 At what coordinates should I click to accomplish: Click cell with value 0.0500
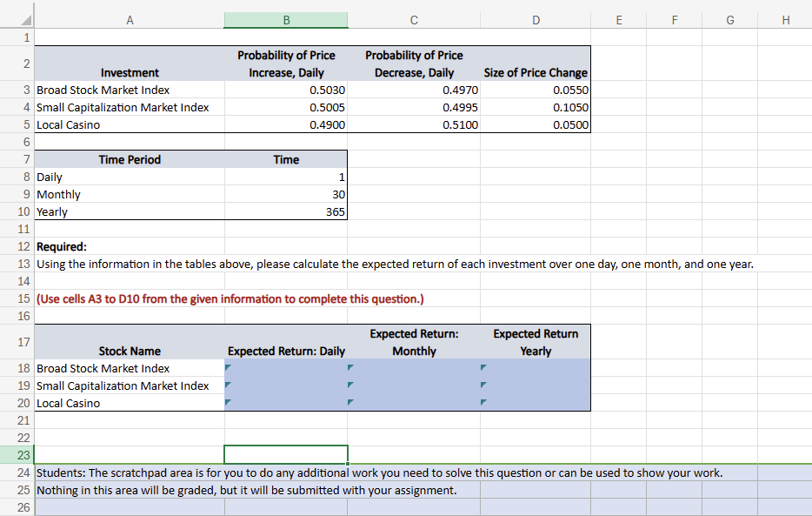pyautogui.click(x=536, y=124)
